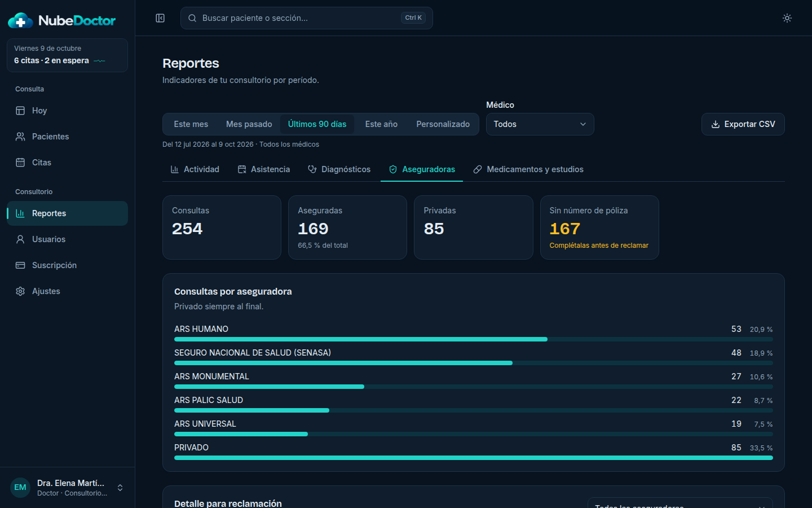Click the ARS PALIC SALUD label
Screen dimensions: 812x508
209,400
